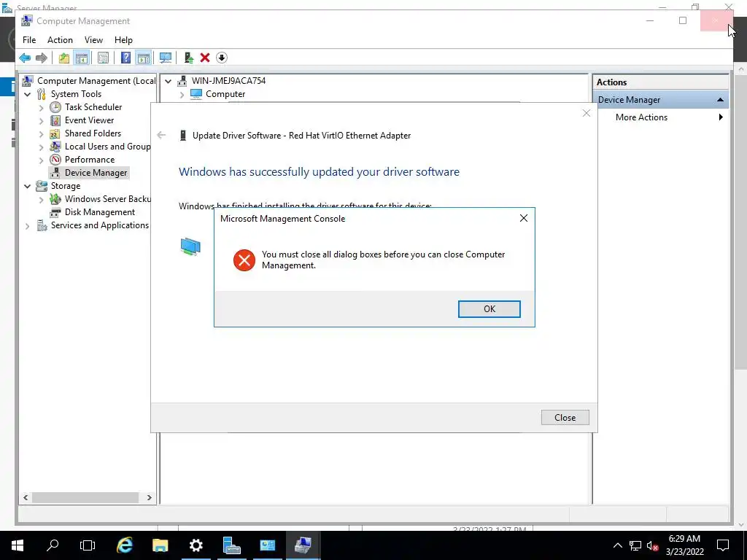This screenshot has height=560, width=747.
Task: Close Update Driver Software dialog with X
Action: [x=587, y=113]
